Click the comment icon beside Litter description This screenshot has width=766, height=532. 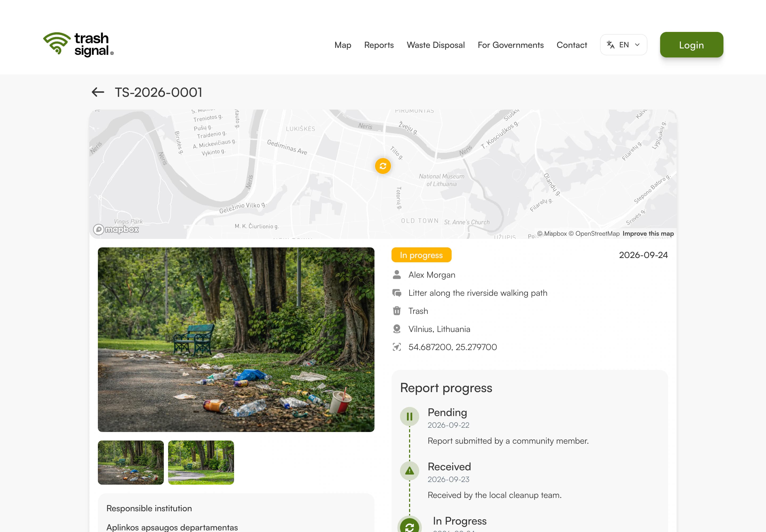[397, 293]
